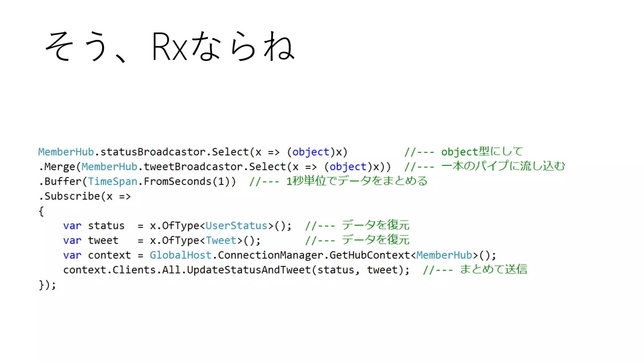Click the line .Subscribe(x =>

click(x=85, y=196)
